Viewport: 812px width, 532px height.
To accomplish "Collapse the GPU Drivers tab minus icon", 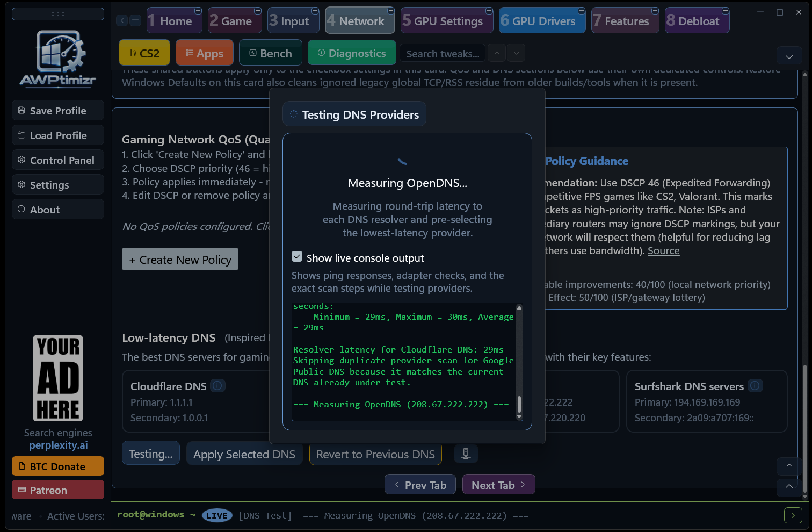I will (581, 11).
